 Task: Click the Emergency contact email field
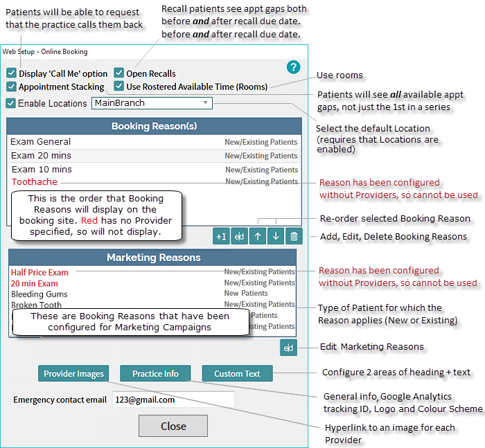point(173,400)
